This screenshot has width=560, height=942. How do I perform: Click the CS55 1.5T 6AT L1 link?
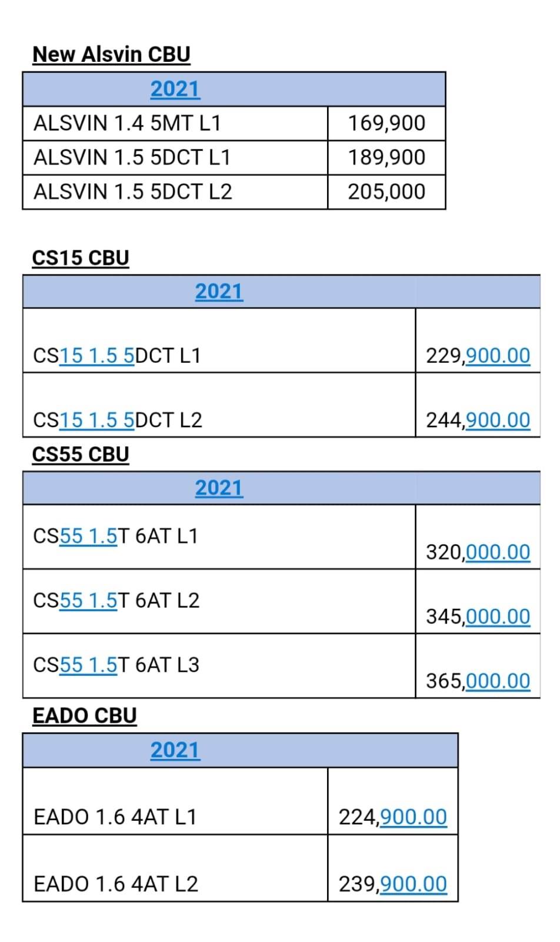tap(89, 536)
